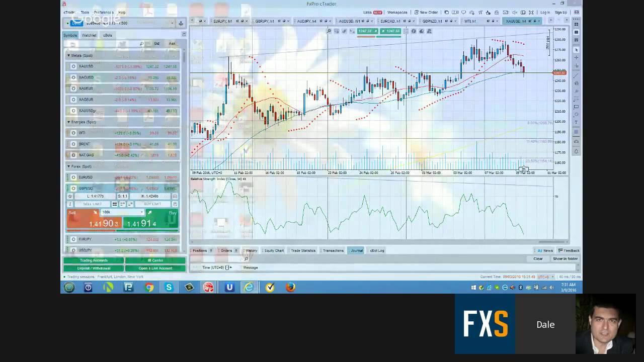Select the crosshair tool in the right toolbar
Screen dimensions: 644x362
point(577,58)
